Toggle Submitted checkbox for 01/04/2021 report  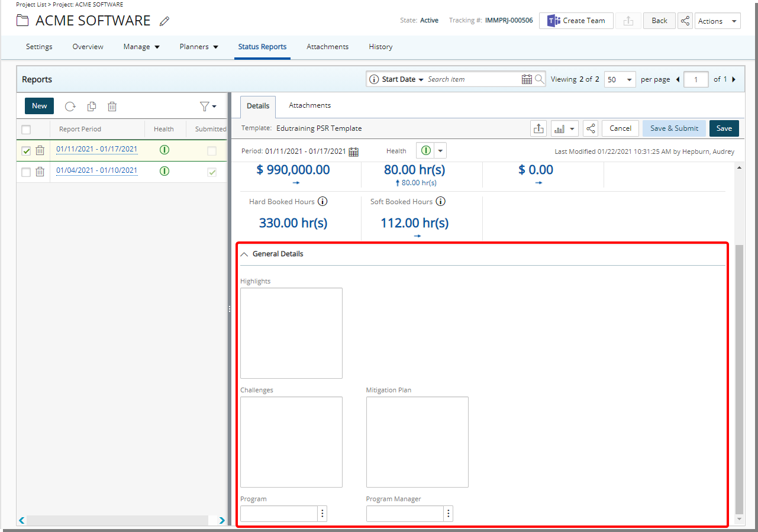[212, 172]
